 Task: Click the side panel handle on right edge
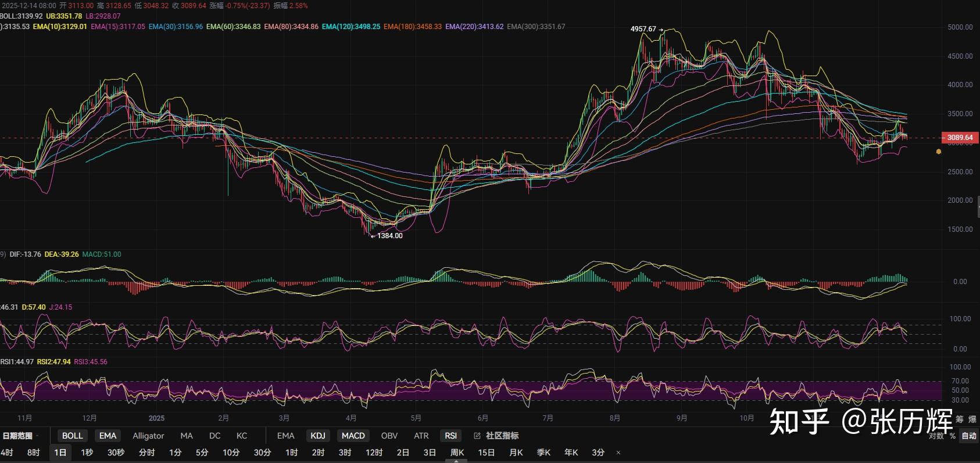(x=978, y=206)
